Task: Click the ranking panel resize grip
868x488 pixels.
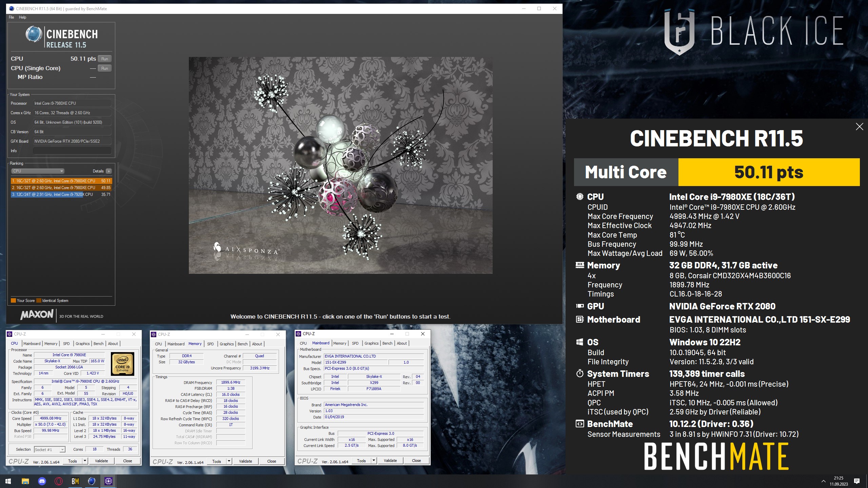Action: [118, 173]
